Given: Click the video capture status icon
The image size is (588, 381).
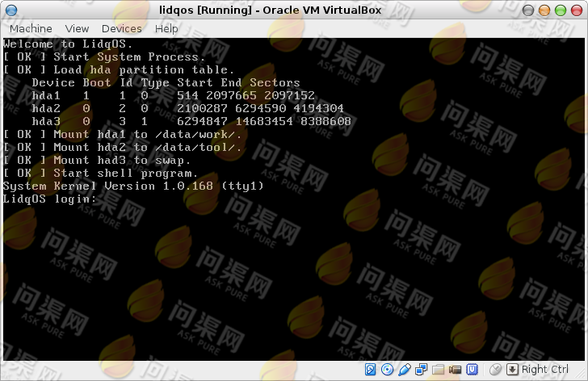Looking at the screenshot, I should (455, 370).
